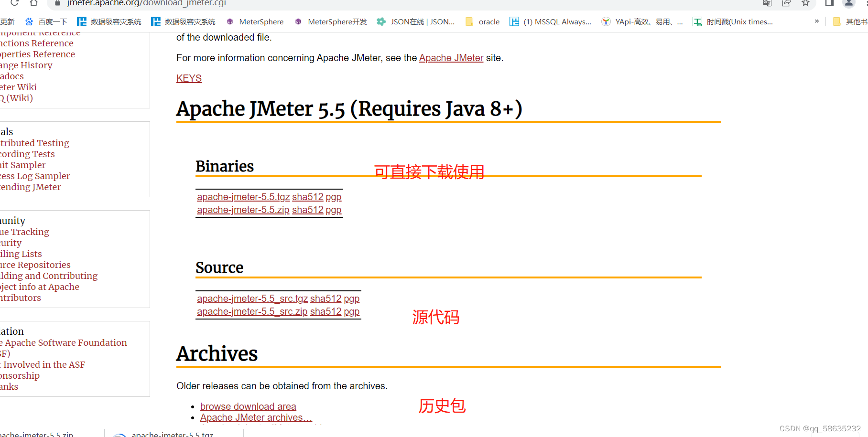Download apache-jmeter-5.5.tgz binary
Image resolution: width=868 pixels, height=437 pixels.
[243, 197]
